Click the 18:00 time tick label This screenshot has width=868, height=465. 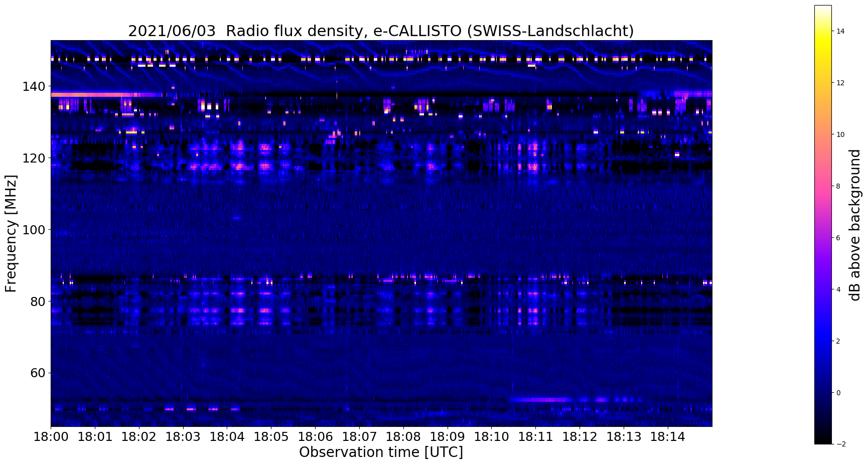point(51,436)
